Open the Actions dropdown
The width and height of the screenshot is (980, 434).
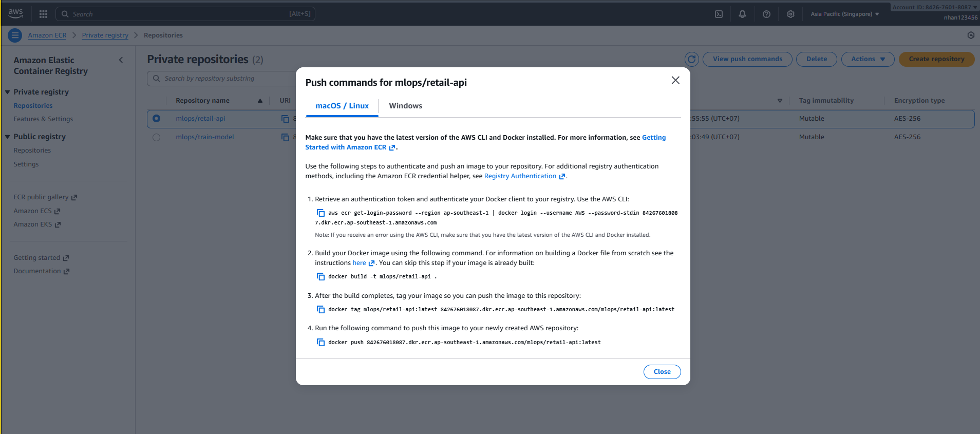(868, 59)
